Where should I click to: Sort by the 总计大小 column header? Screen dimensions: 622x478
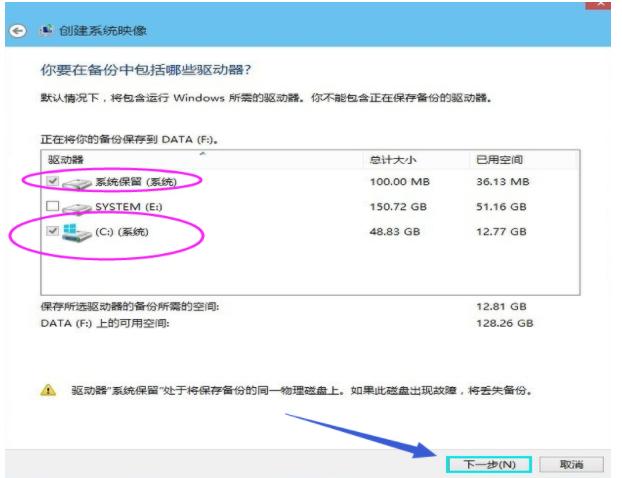[x=416, y=160]
